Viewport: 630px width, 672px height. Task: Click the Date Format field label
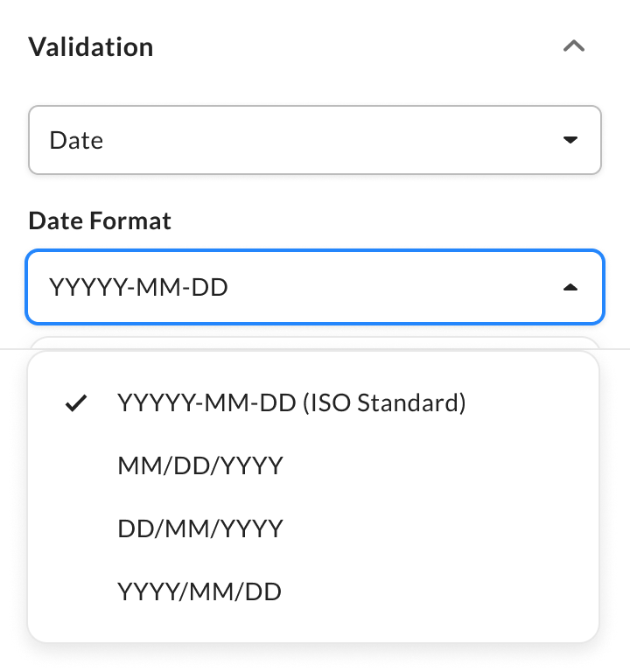tap(100, 220)
